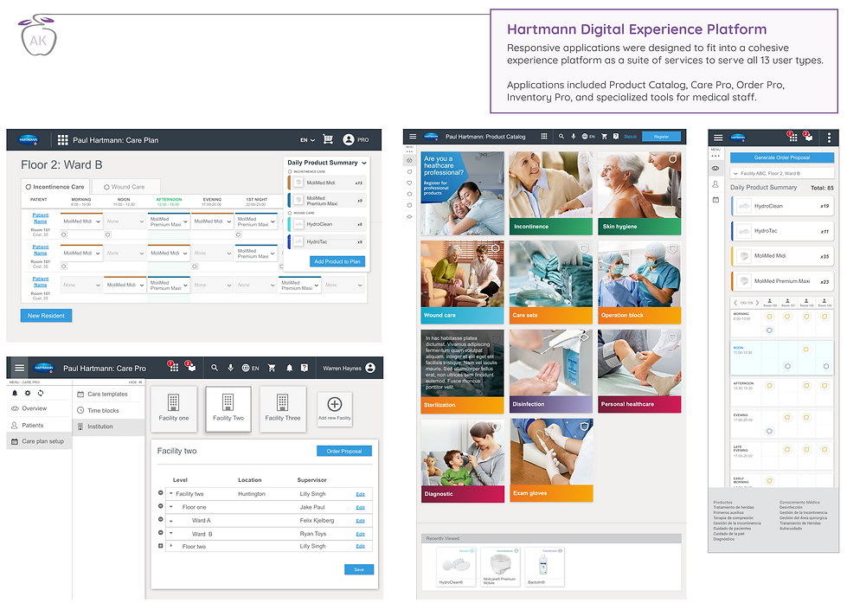
Task: Click the microphone icon in Care Pro header
Action: tap(231, 368)
